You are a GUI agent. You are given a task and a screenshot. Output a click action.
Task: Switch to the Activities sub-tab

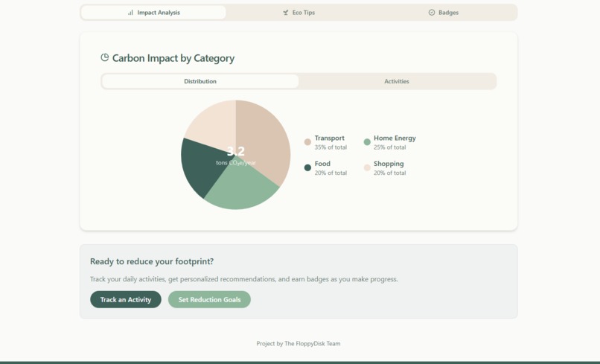coord(397,81)
